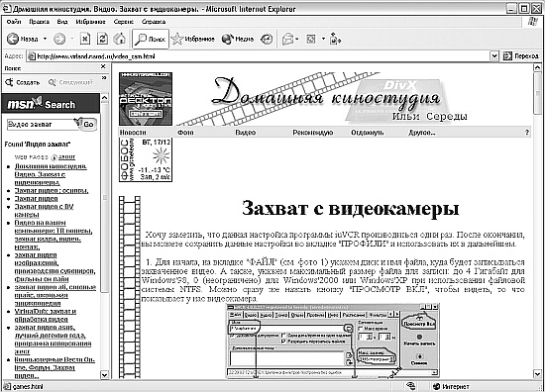
Task: Click the Переход go button
Action: pyautogui.click(x=521, y=55)
